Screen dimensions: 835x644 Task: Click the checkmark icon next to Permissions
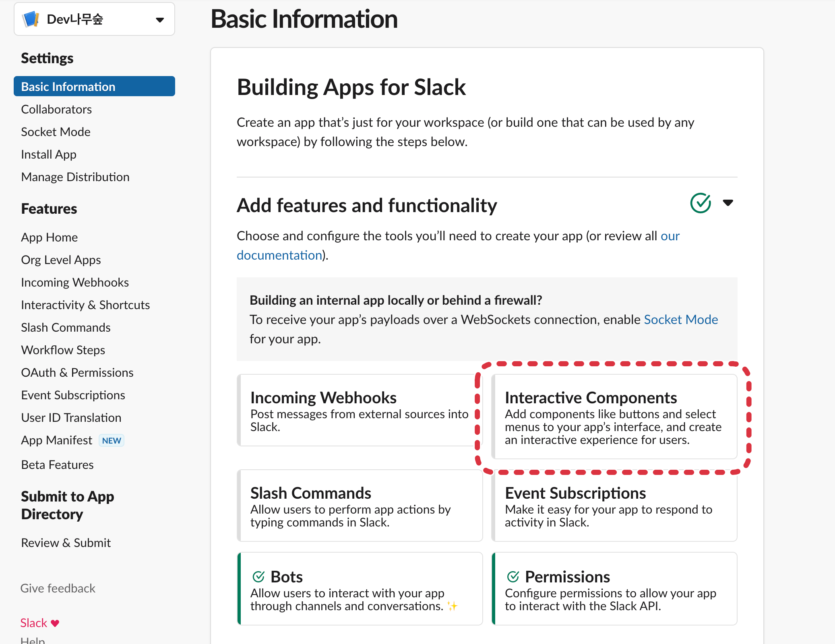(x=513, y=577)
